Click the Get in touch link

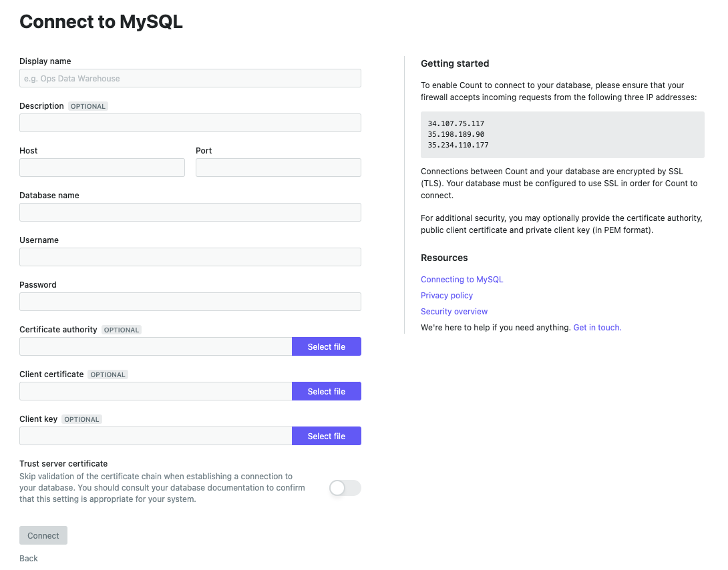[598, 328]
